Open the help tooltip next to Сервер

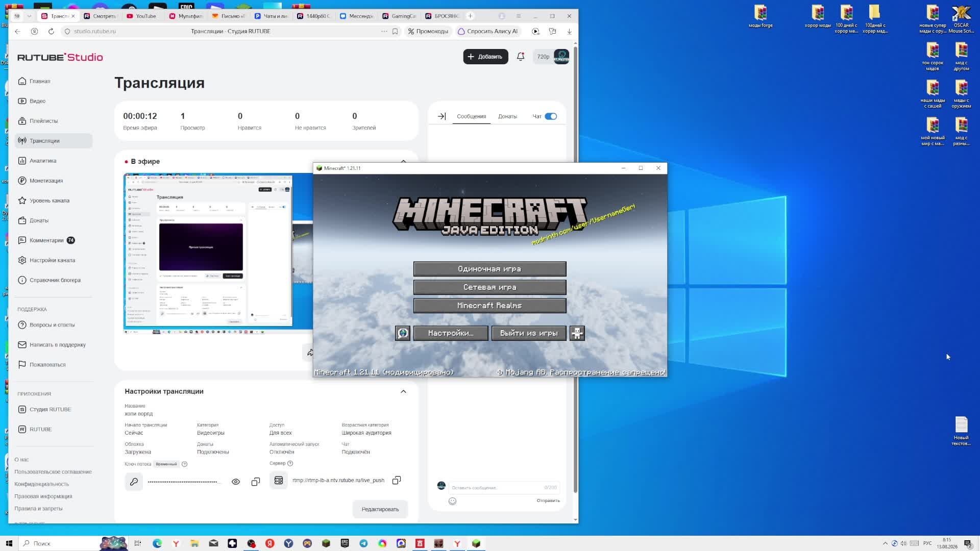pos(290,463)
